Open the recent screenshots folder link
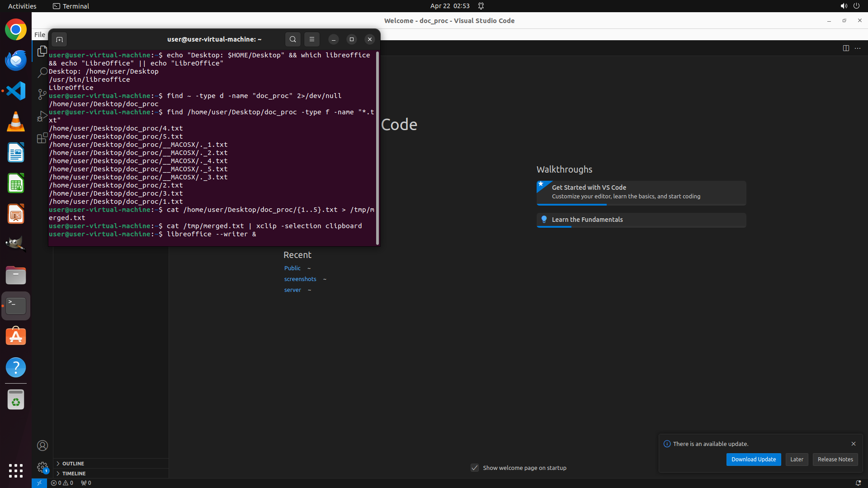868x488 pixels. [x=300, y=279]
